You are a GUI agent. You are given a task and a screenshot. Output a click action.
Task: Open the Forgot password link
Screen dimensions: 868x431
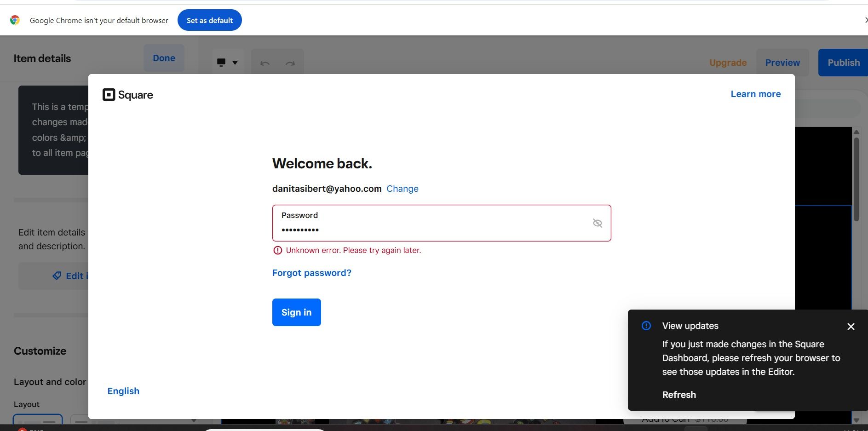pos(311,272)
